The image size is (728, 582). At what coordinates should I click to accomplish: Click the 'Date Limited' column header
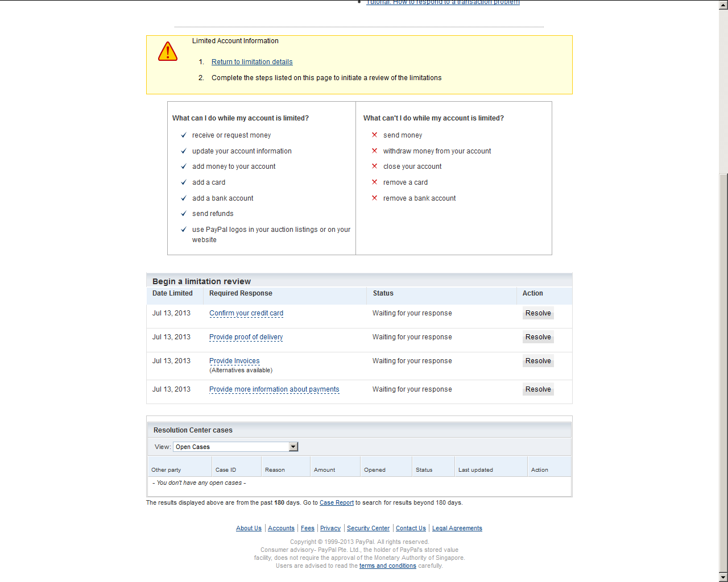click(172, 293)
